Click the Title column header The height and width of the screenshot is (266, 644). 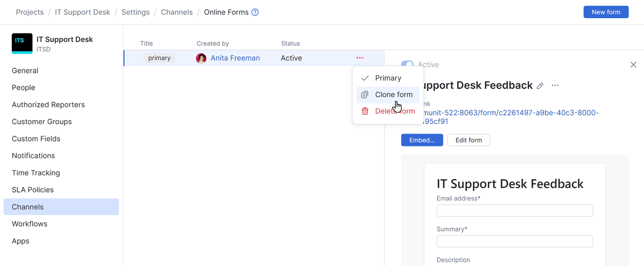pyautogui.click(x=146, y=43)
